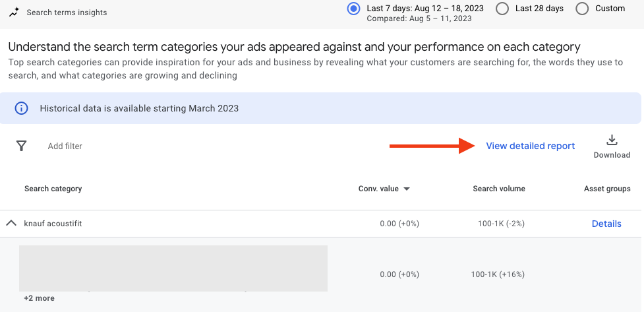
Task: Click the filter funnel icon
Action: click(x=21, y=146)
